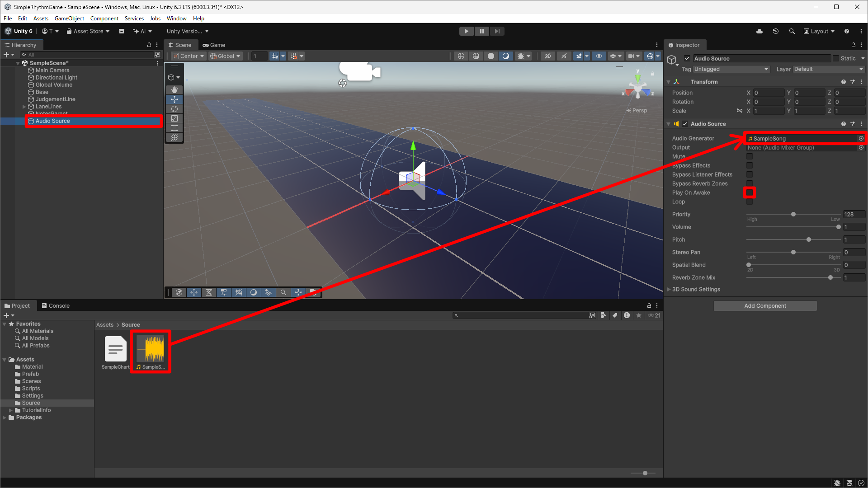Image resolution: width=868 pixels, height=488 pixels.
Task: Toggle the Mute checkbox
Action: point(750,156)
